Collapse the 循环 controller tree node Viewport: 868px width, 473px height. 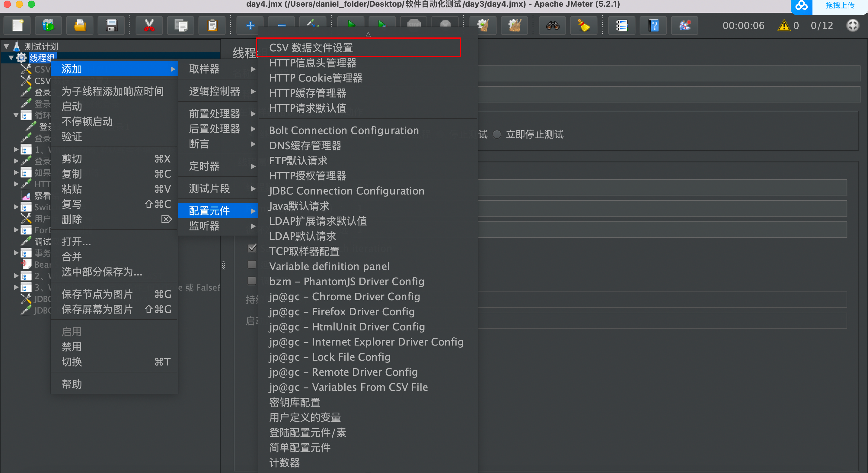click(x=16, y=115)
